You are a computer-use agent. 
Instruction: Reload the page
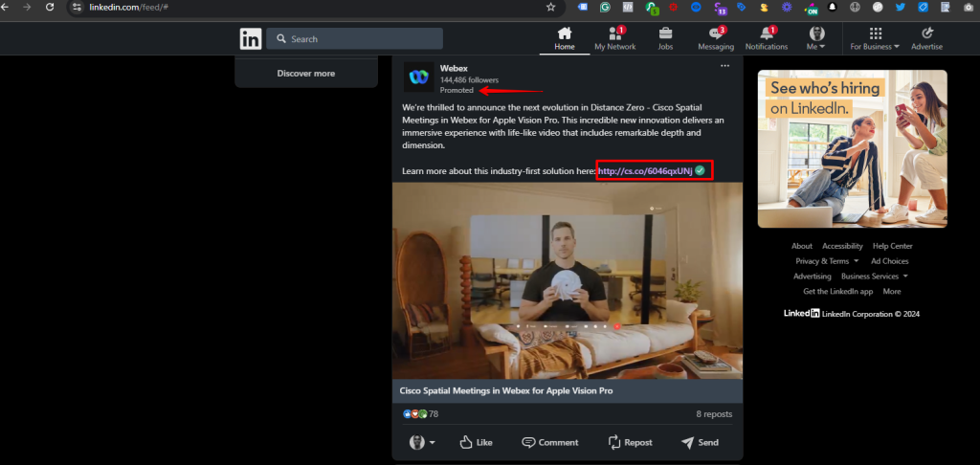coord(50,7)
